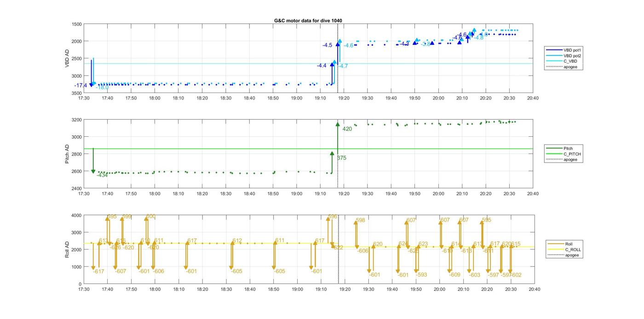
Task: Click the "-4.7" VBD data label
Action: [x=343, y=66]
